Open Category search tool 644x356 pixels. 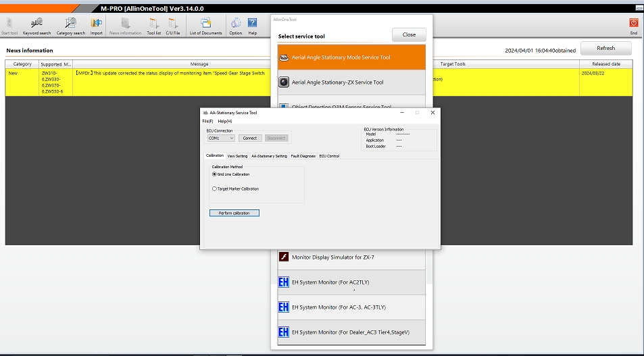coord(71,26)
